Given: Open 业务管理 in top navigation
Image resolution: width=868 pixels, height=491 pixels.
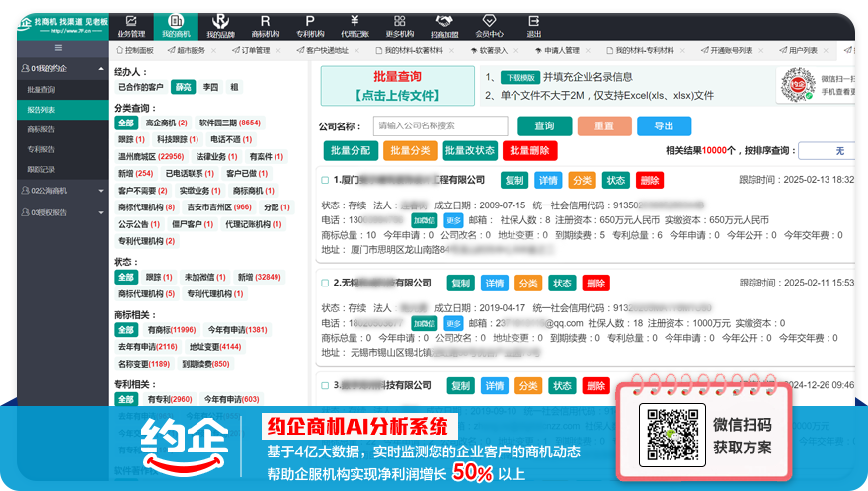Looking at the screenshot, I should 131,26.
